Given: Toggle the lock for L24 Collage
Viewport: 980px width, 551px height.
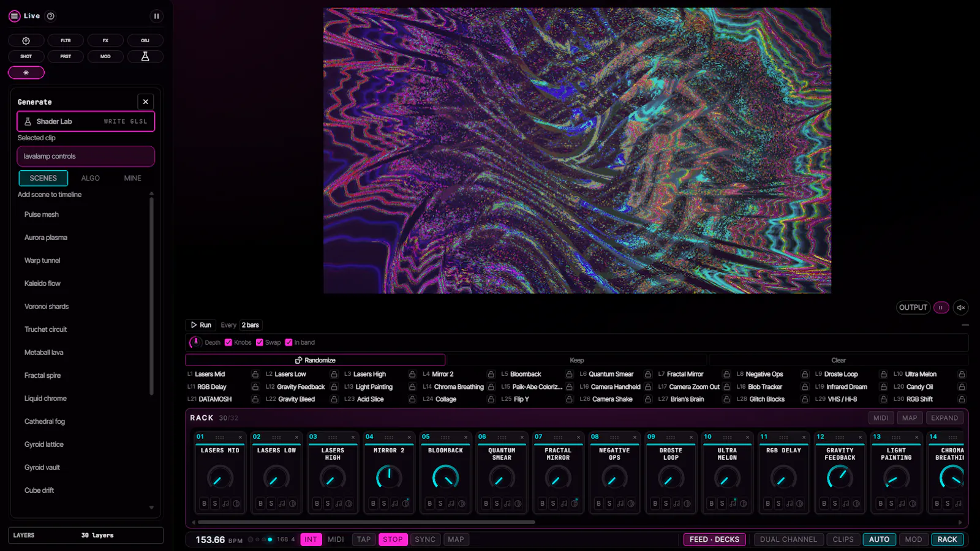Looking at the screenshot, I should coord(491,399).
